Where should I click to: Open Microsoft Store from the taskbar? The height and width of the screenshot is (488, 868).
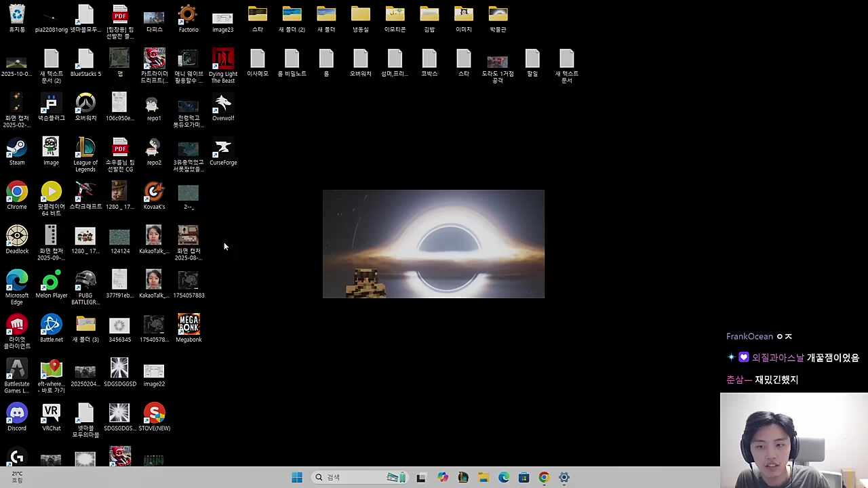[x=524, y=478]
